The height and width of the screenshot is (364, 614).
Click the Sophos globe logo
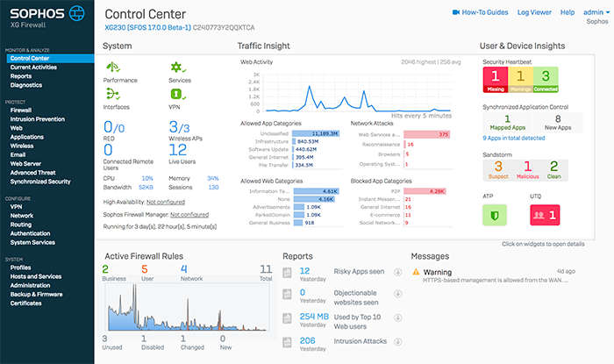coord(77,13)
